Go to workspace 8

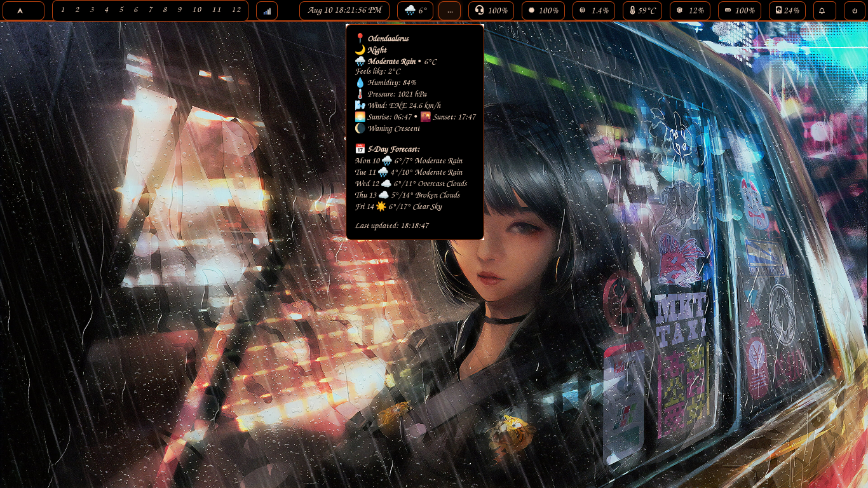point(165,10)
